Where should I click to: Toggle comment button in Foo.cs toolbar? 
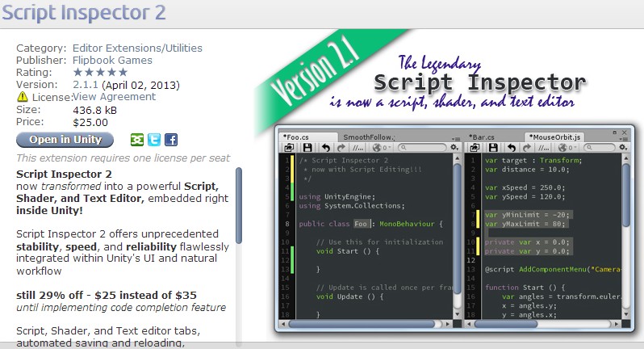[x=358, y=148]
